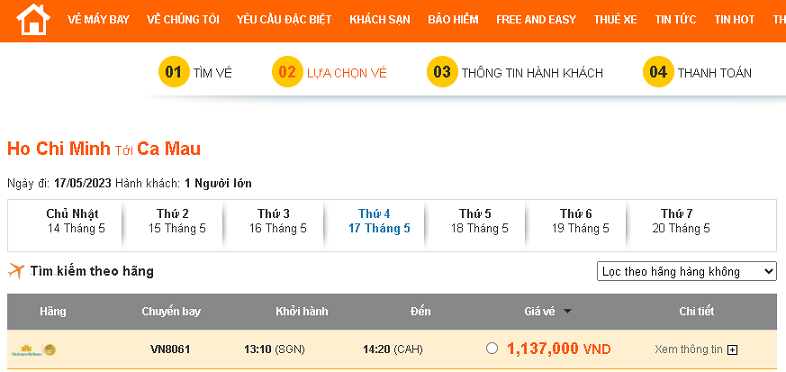
Task: Click the orange airplane search icon
Action: point(16,271)
